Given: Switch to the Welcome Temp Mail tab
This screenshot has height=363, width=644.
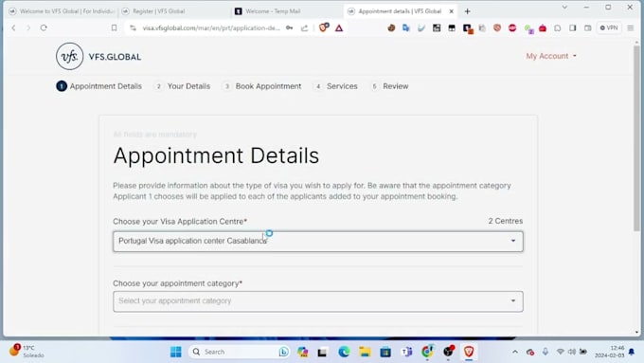Looking at the screenshot, I should [286, 11].
